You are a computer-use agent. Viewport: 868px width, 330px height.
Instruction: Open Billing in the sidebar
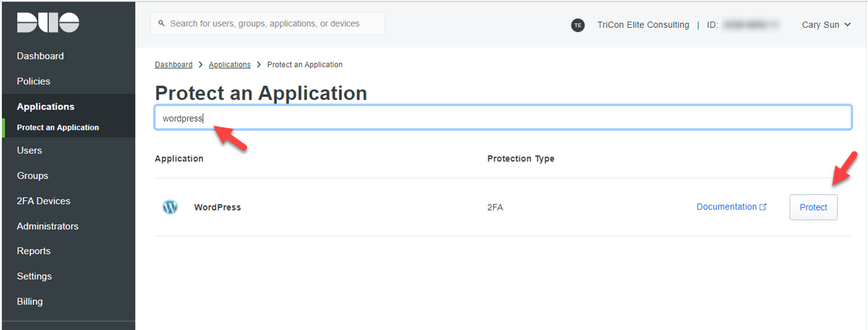click(30, 302)
